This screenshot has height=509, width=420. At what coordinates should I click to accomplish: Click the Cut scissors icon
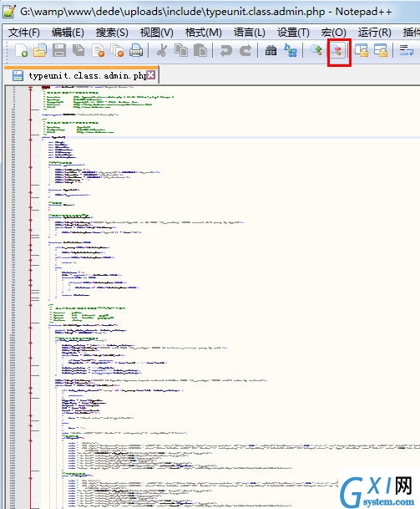pos(161,51)
